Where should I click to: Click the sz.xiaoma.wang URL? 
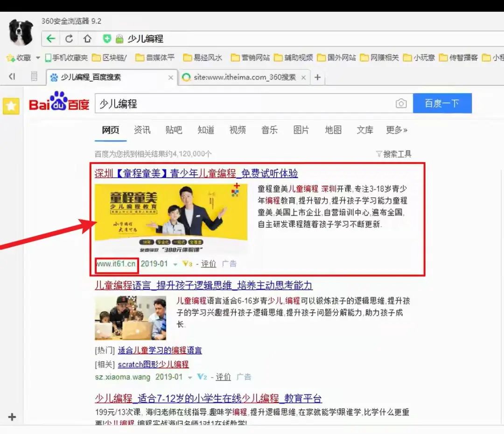tap(123, 377)
